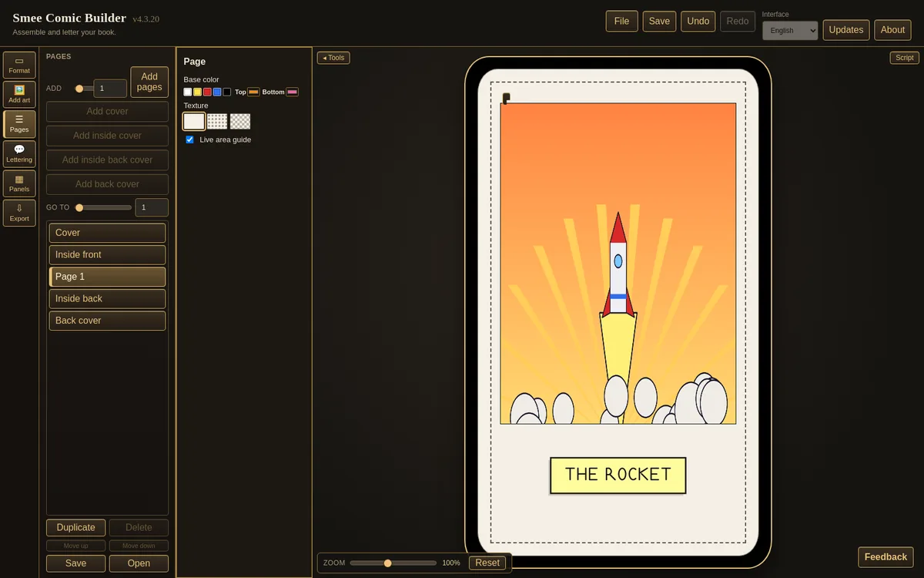Pick the black base color swatch
This screenshot has height=578, width=924.
(227, 92)
